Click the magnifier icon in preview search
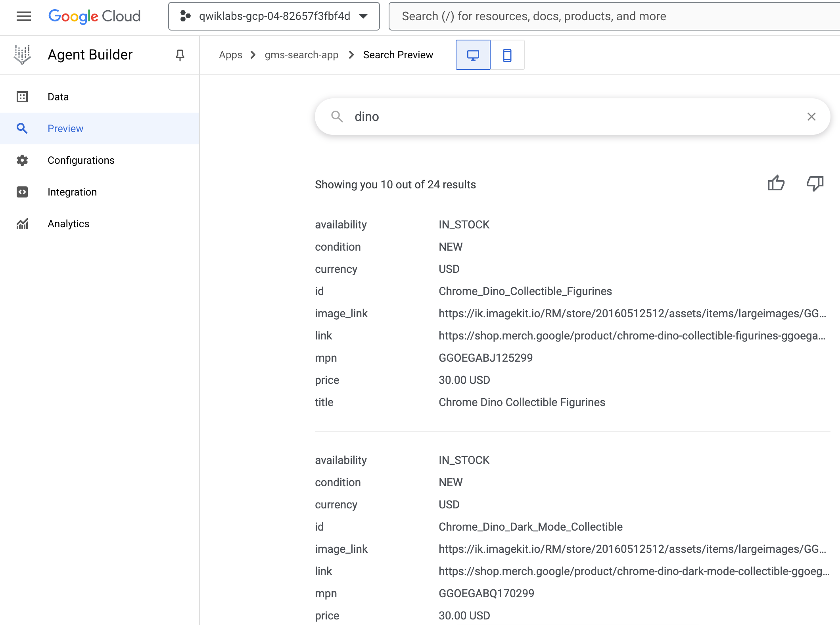Viewport: 840px width, 625px height. pos(337,117)
